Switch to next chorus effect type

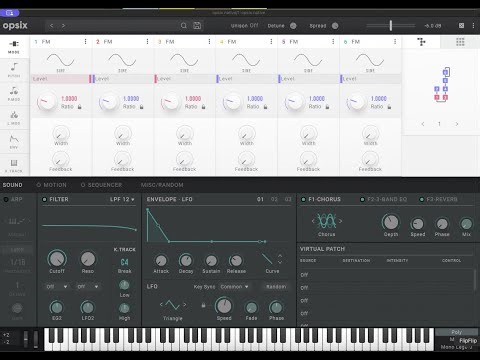340,221
